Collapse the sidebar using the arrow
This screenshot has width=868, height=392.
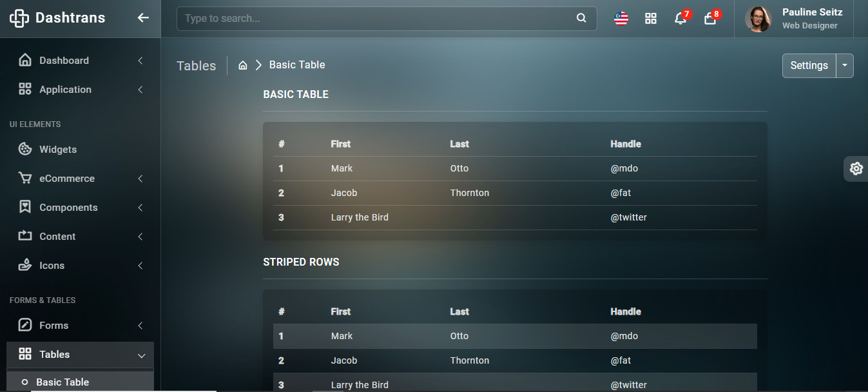(143, 18)
